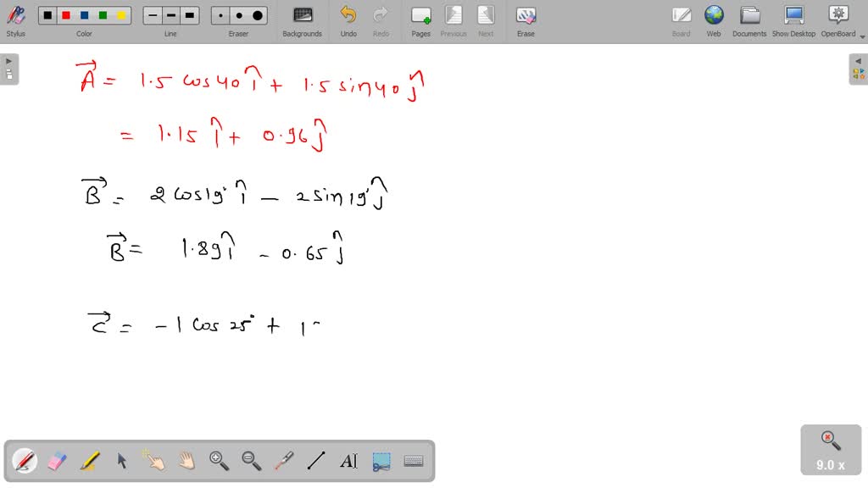Image resolution: width=868 pixels, height=488 pixels.
Task: Select the Pen tool
Action: [24, 460]
